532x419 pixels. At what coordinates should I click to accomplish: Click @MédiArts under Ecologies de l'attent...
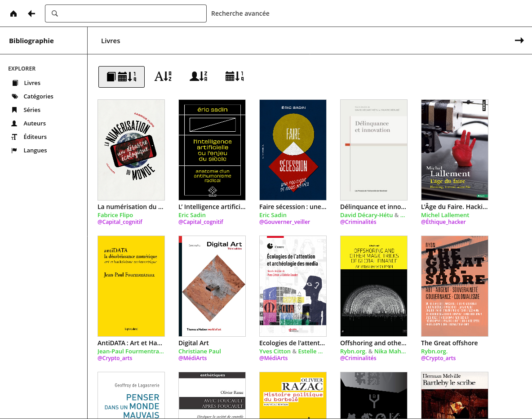pyautogui.click(x=274, y=358)
